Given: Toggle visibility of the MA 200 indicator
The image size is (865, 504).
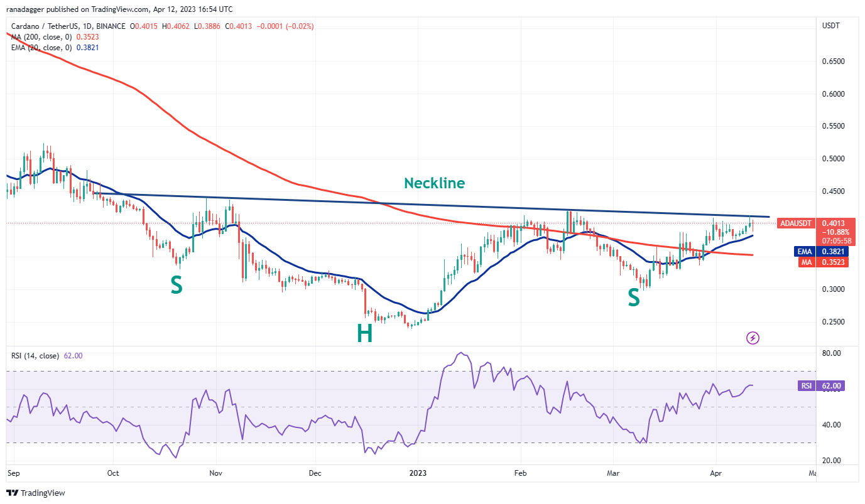Looking at the screenshot, I should click(41, 37).
